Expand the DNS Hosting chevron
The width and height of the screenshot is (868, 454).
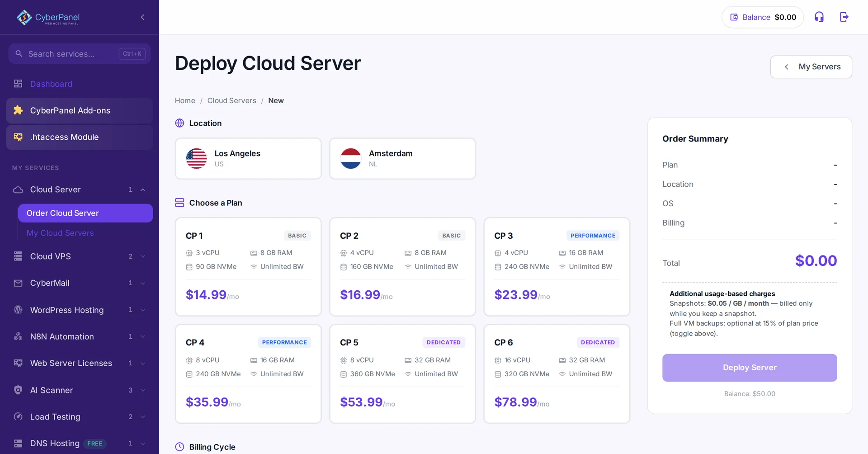(143, 443)
